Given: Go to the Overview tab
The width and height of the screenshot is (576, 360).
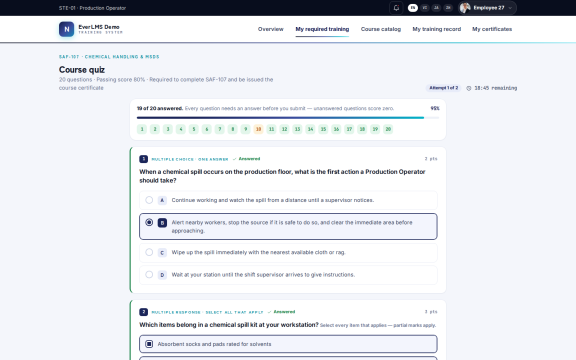Looking at the screenshot, I should pos(271,29).
